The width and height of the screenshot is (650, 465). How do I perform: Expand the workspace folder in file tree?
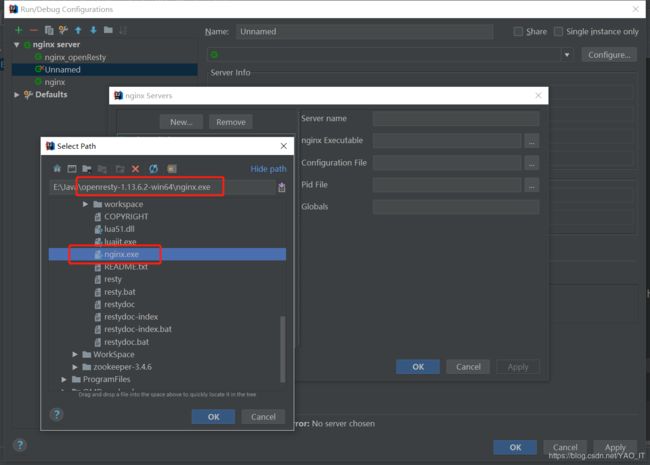(85, 204)
